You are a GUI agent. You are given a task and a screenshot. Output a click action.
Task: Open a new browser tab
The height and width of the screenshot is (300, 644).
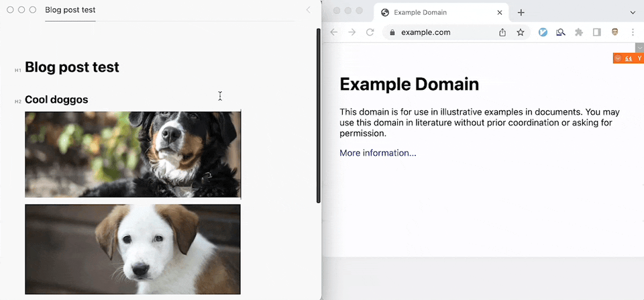click(x=521, y=12)
